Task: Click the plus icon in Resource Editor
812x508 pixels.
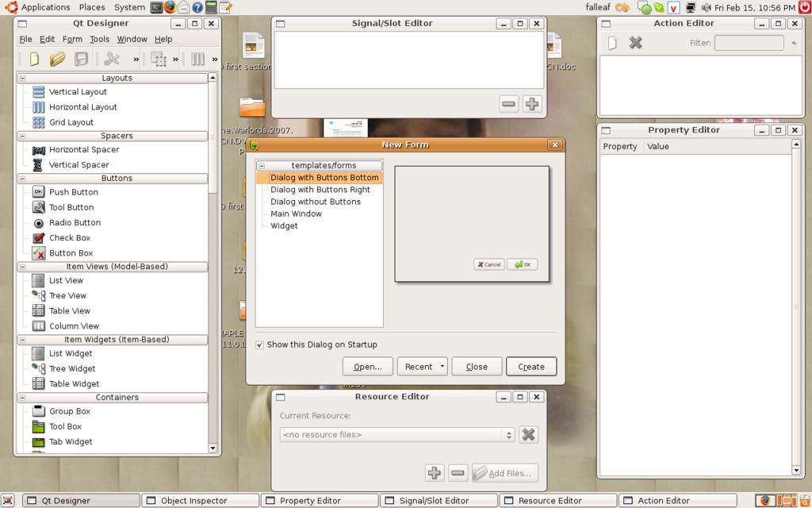Action: click(435, 473)
